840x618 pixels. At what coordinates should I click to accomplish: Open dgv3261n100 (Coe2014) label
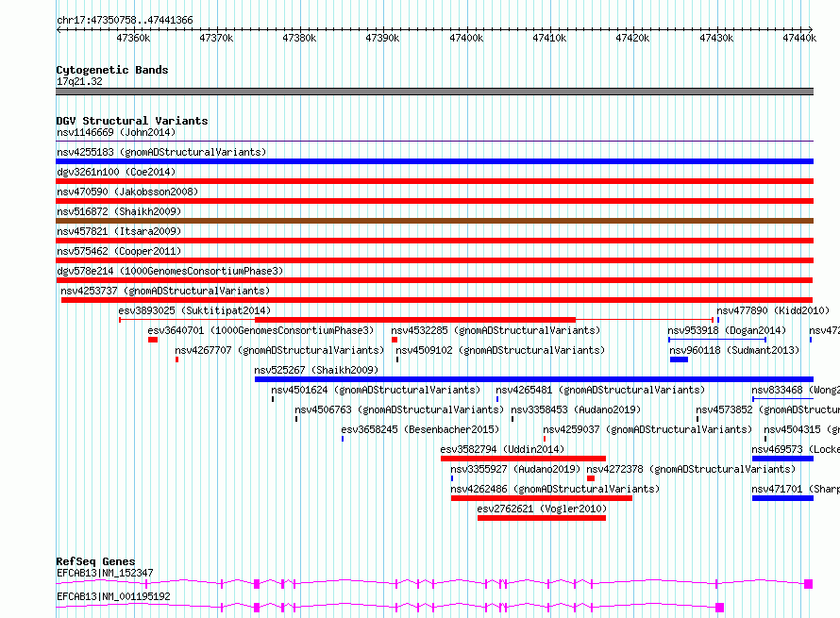click(x=116, y=172)
